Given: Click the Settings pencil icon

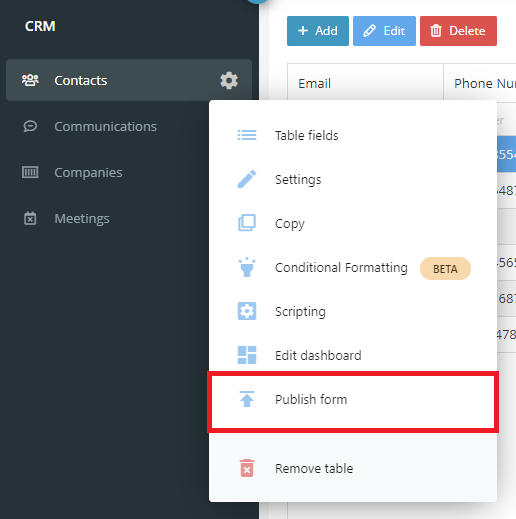Looking at the screenshot, I should pos(247,179).
